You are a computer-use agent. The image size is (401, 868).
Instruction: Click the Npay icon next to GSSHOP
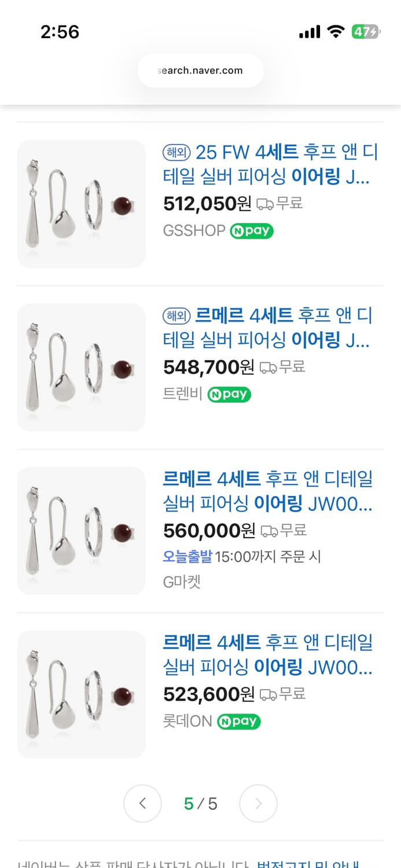tap(251, 230)
